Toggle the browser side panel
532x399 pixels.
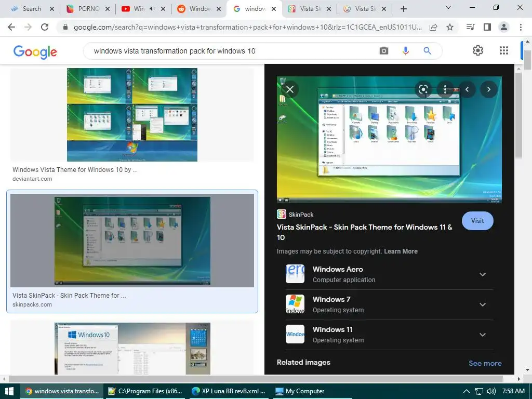point(487,27)
